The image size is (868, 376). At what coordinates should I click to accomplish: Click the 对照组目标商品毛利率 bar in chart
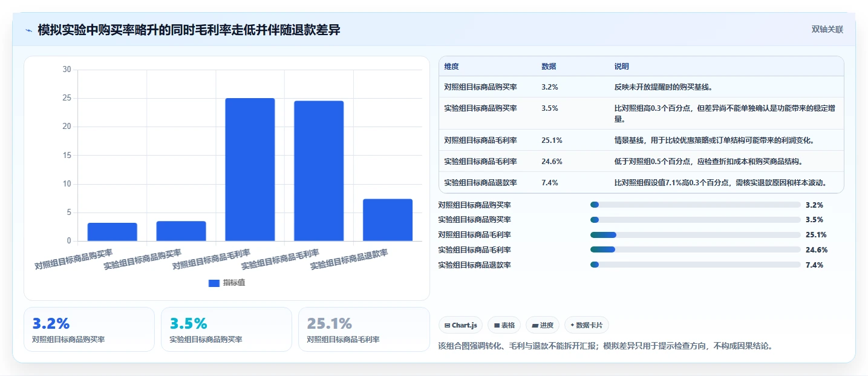click(x=250, y=170)
